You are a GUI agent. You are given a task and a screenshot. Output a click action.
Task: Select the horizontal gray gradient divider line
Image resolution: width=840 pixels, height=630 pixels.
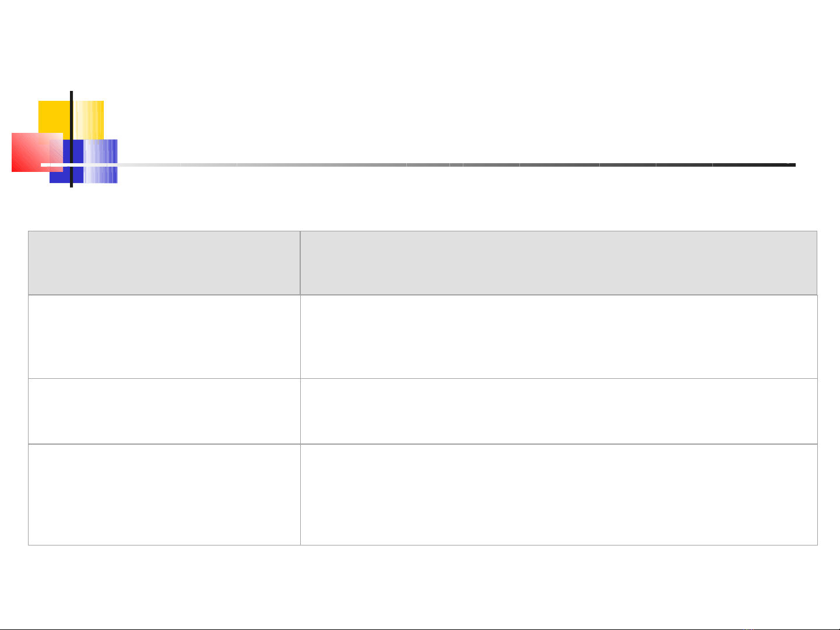click(x=417, y=165)
